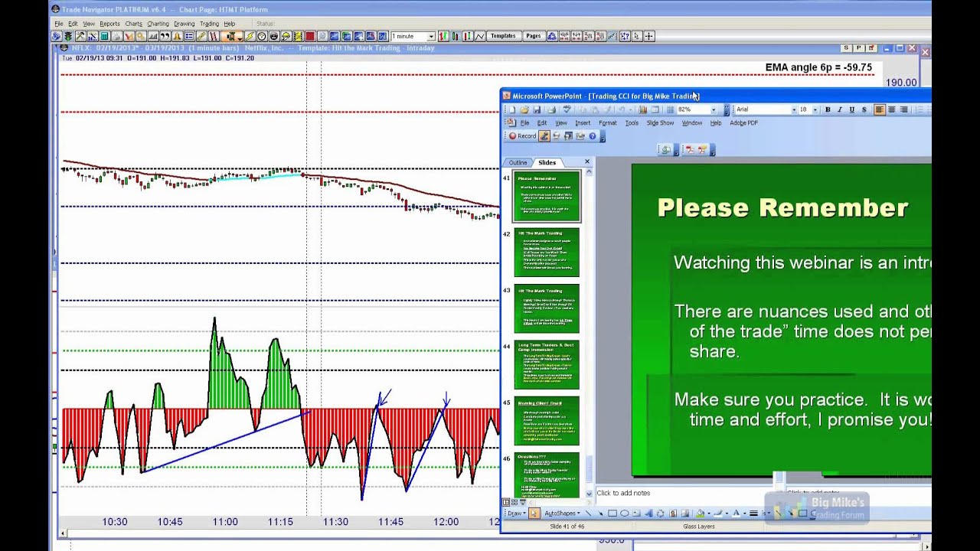
Task: Open Trade Navigator Charting menu
Action: [158, 24]
